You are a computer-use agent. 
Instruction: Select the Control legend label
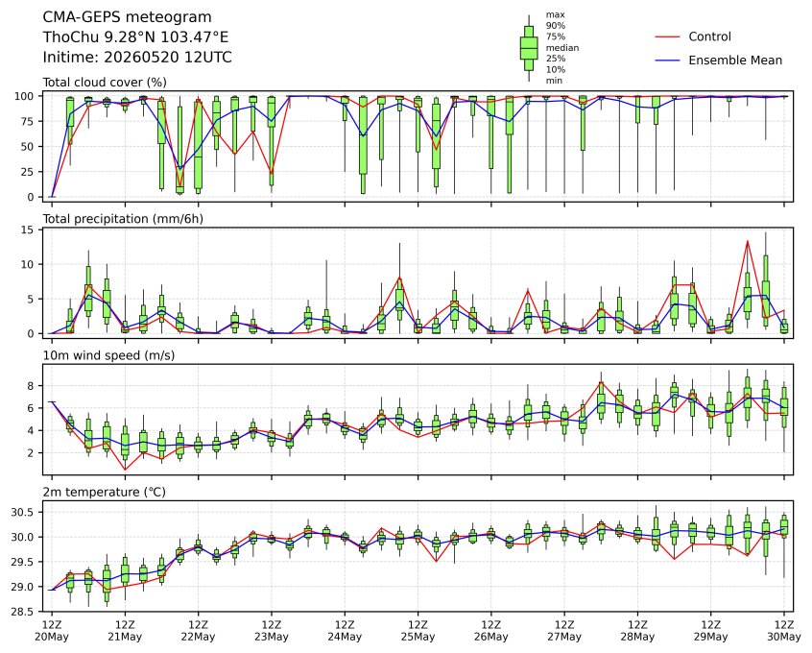coord(709,36)
